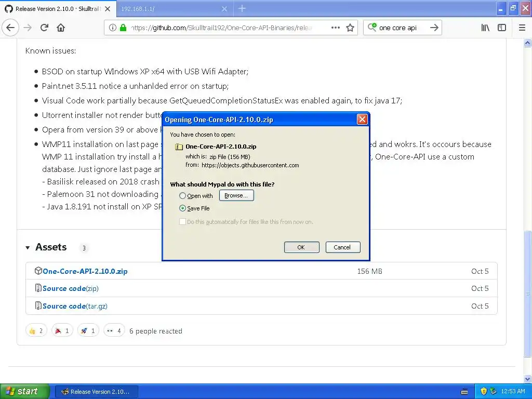Open the on-screen keyboard taskbar icon

pos(464,392)
